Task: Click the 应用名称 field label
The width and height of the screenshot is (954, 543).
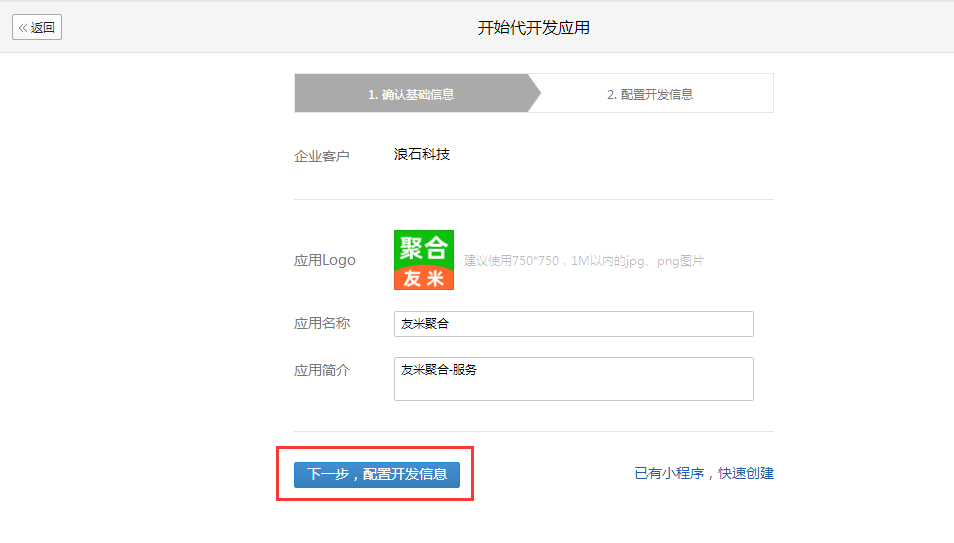Action: click(321, 323)
